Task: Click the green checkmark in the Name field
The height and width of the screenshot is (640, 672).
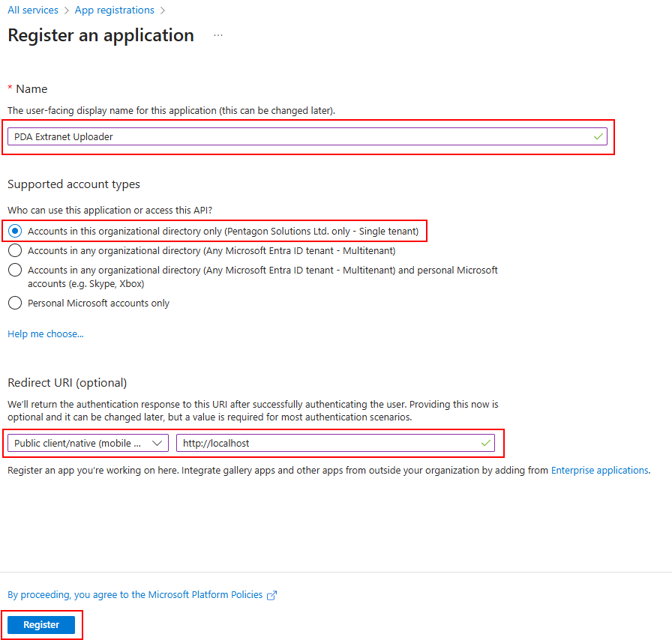Action: (598, 136)
